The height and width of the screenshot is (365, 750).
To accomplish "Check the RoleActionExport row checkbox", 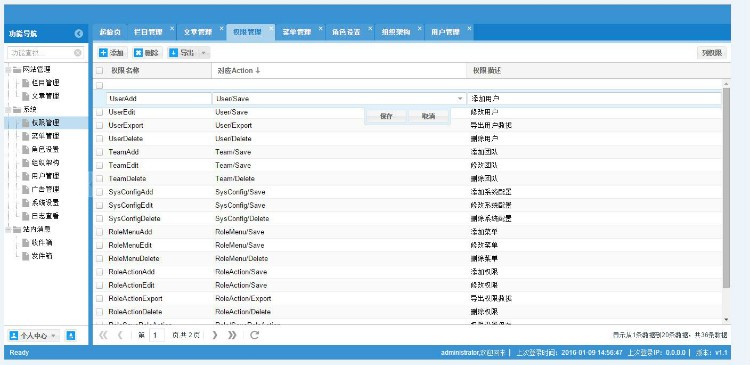I will click(x=99, y=299).
